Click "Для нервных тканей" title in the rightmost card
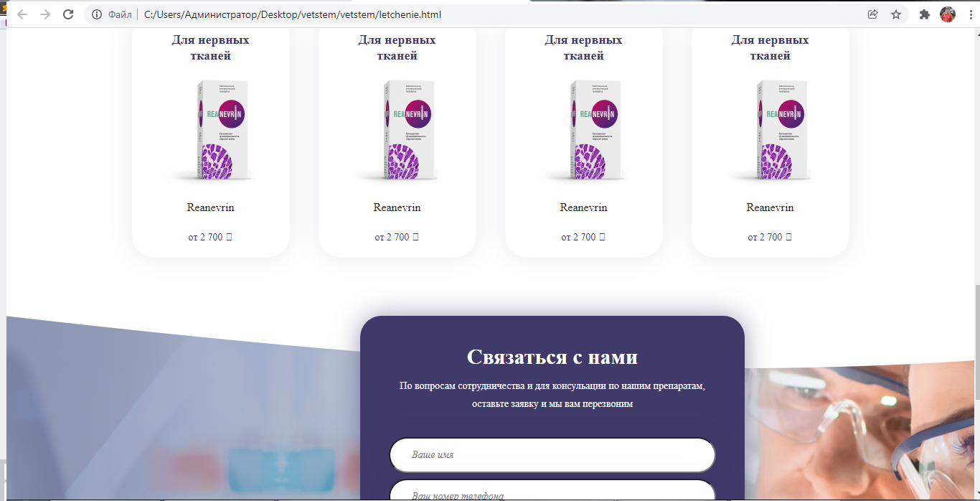 point(770,48)
